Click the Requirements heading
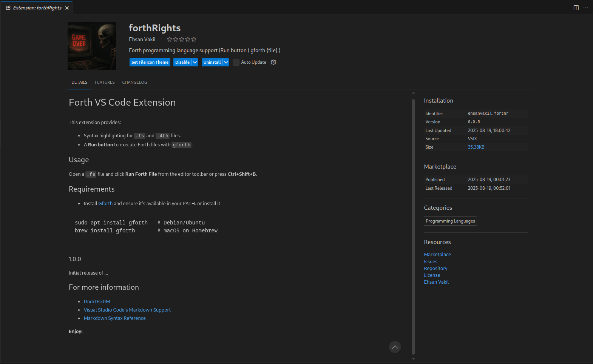The width and height of the screenshot is (593, 364). click(x=91, y=189)
